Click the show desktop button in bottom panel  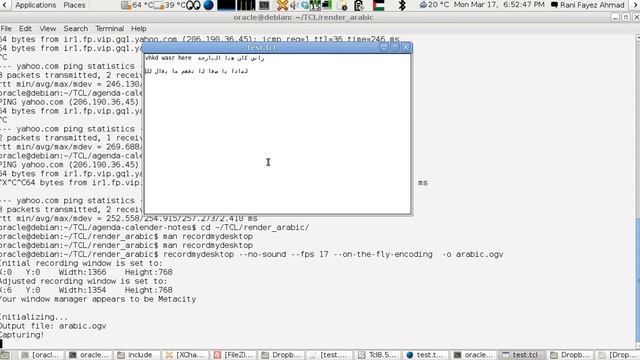click(5, 355)
